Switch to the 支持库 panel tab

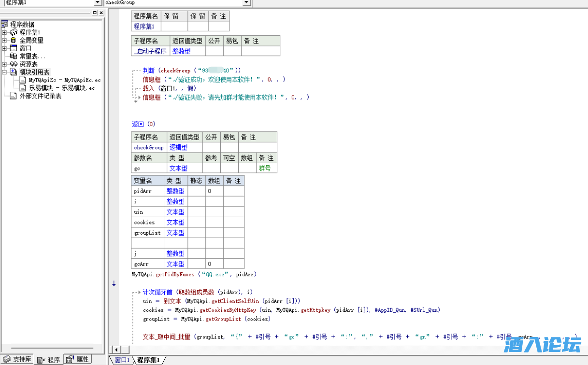[x=18, y=359]
